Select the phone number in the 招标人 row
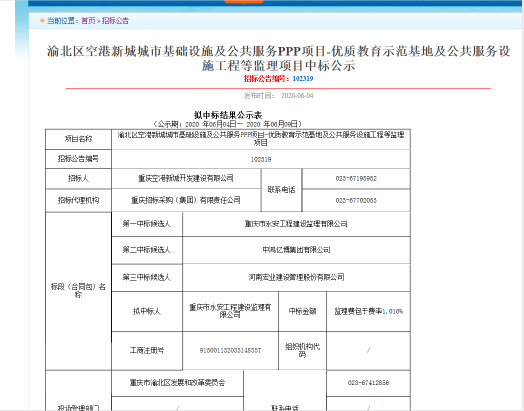 click(356, 178)
